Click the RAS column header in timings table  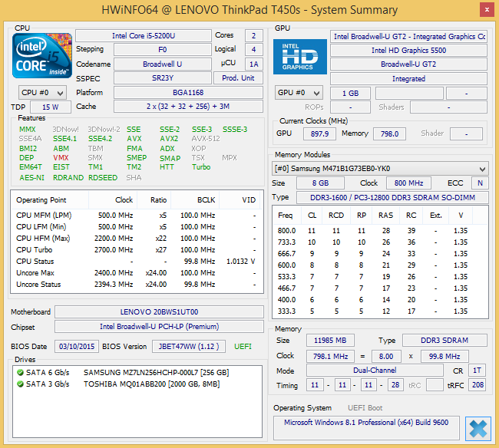(x=385, y=216)
